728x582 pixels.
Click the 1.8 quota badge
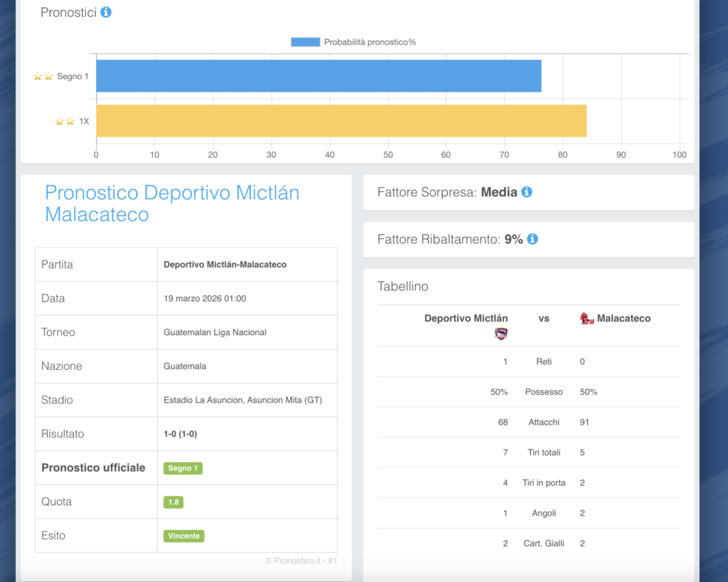pyautogui.click(x=173, y=502)
